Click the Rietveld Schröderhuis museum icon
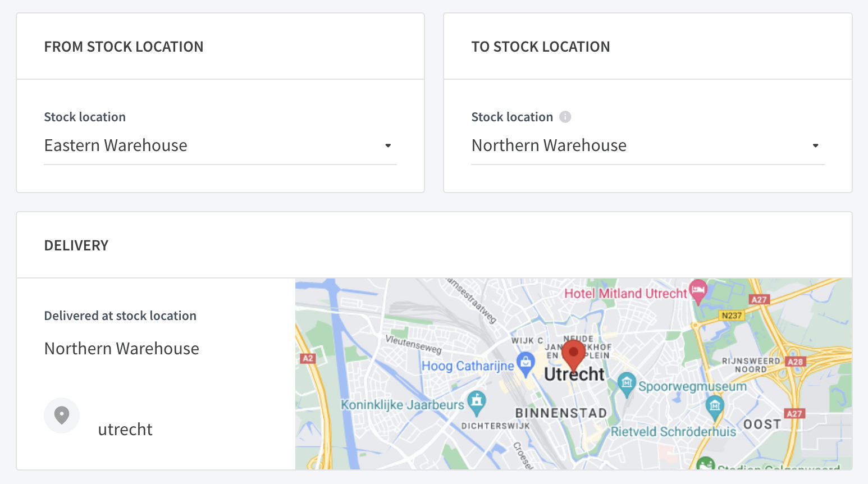868x484 pixels. 715,407
